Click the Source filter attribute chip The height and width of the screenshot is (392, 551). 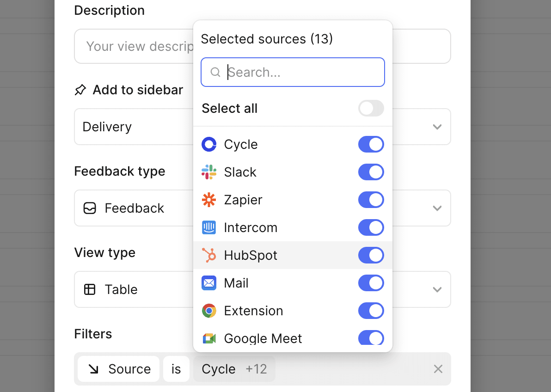point(118,369)
